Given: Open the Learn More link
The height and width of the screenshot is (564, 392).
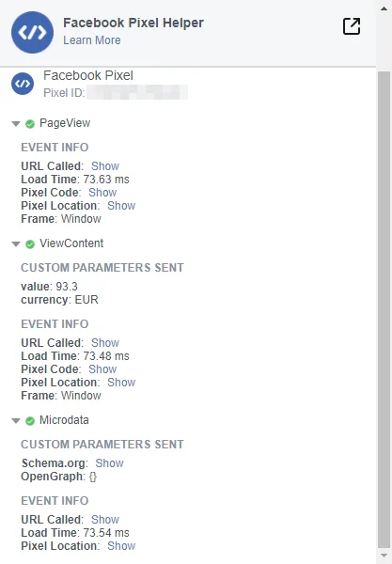Looking at the screenshot, I should coord(92,40).
